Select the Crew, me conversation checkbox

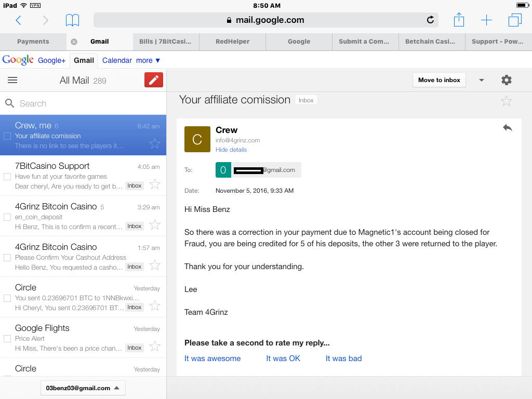click(x=7, y=136)
